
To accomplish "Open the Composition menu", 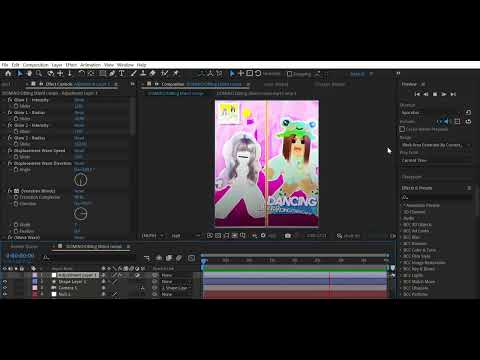I will pos(36,65).
